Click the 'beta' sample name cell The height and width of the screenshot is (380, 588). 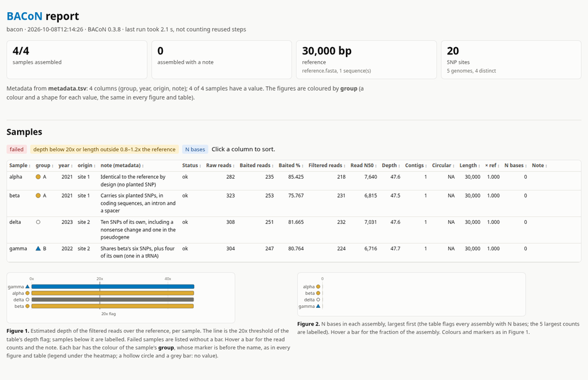click(x=14, y=196)
